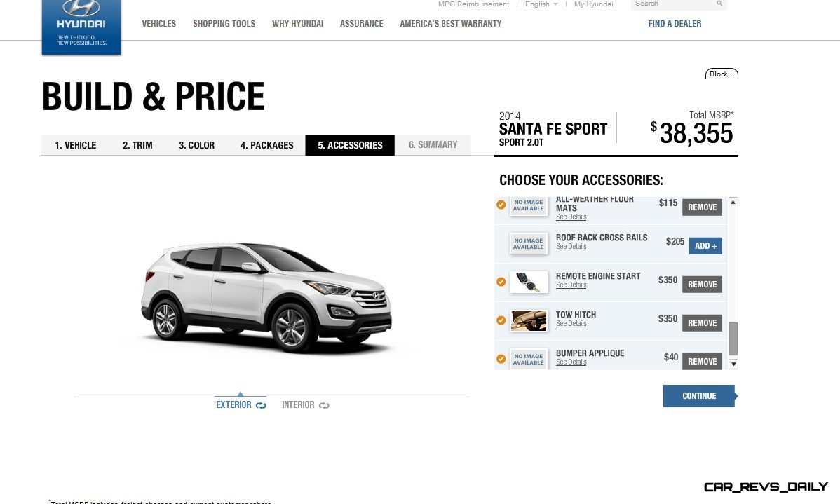Click the Hyundai logo
The height and width of the screenshot is (504, 840).
coord(81,26)
